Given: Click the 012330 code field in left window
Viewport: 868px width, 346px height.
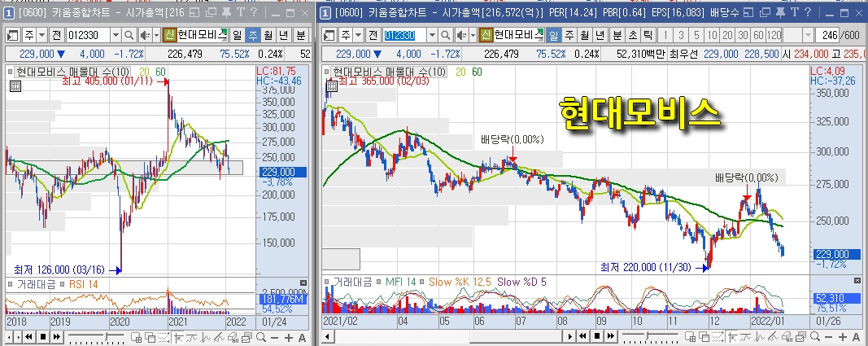Looking at the screenshot, I should click(x=89, y=36).
